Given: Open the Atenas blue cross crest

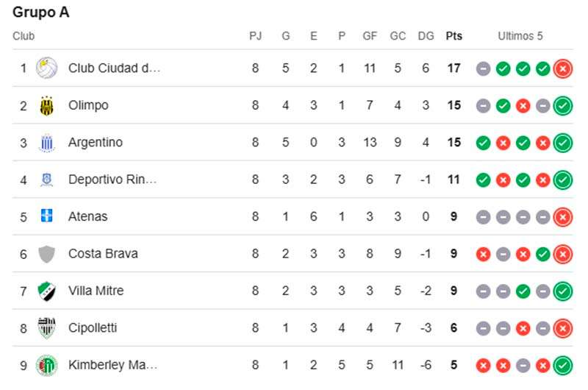Looking at the screenshot, I should [x=46, y=216].
